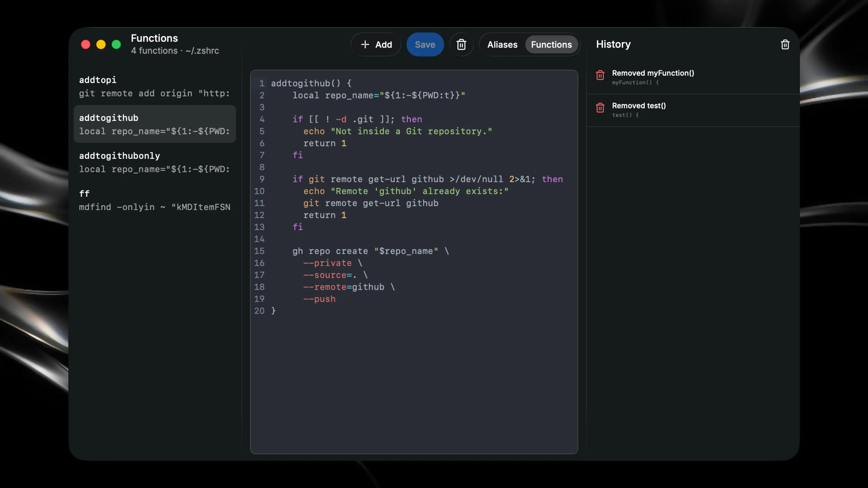868x488 pixels.
Task: Click the Functions window title
Action: (x=154, y=38)
